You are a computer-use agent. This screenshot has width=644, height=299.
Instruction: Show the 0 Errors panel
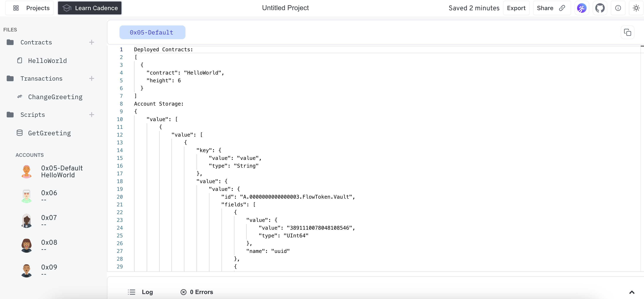[x=197, y=292]
